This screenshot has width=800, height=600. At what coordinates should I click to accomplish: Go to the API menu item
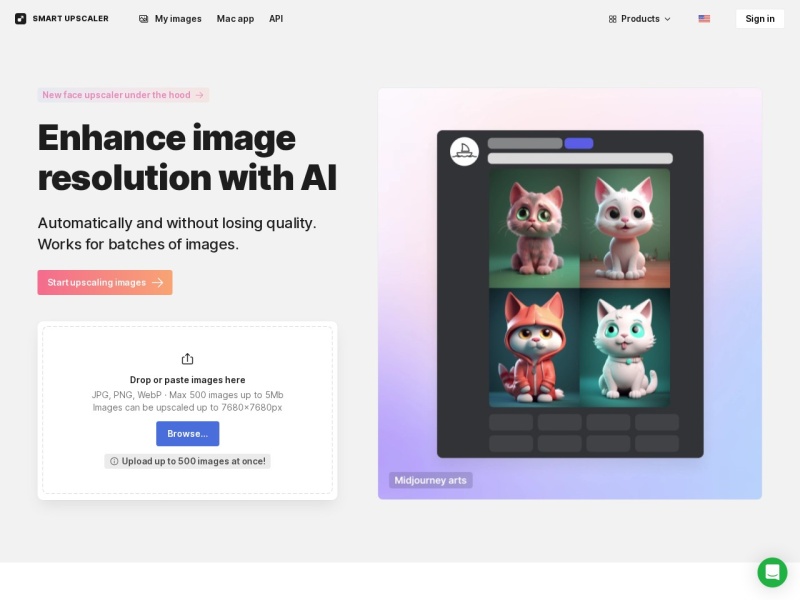[x=276, y=19]
